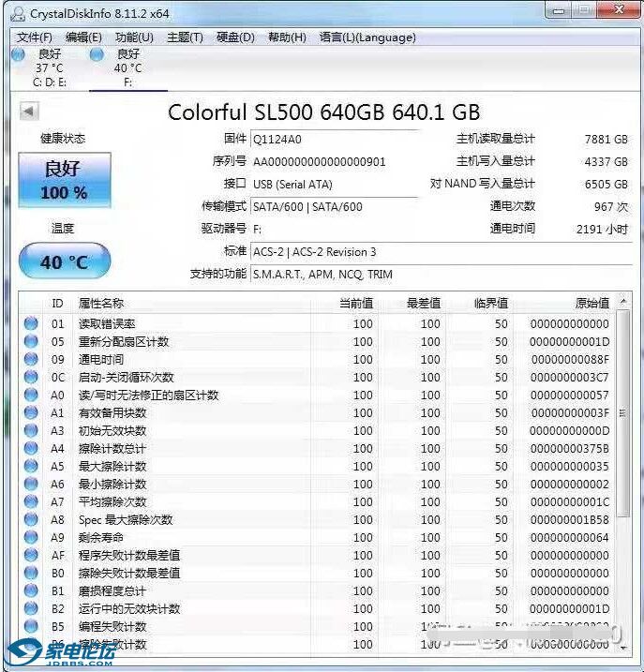Click the interface field USB (Serial ATA)
The width and height of the screenshot is (644, 672).
click(x=335, y=185)
